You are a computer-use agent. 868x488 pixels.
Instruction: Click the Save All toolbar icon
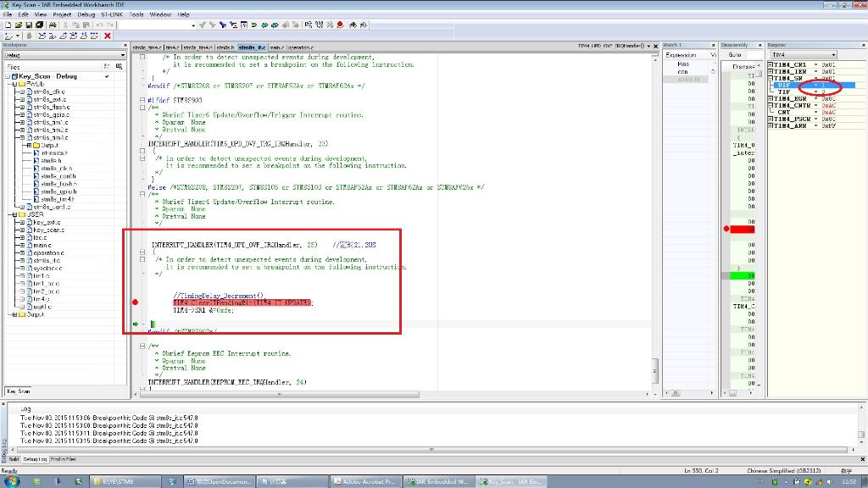click(39, 25)
